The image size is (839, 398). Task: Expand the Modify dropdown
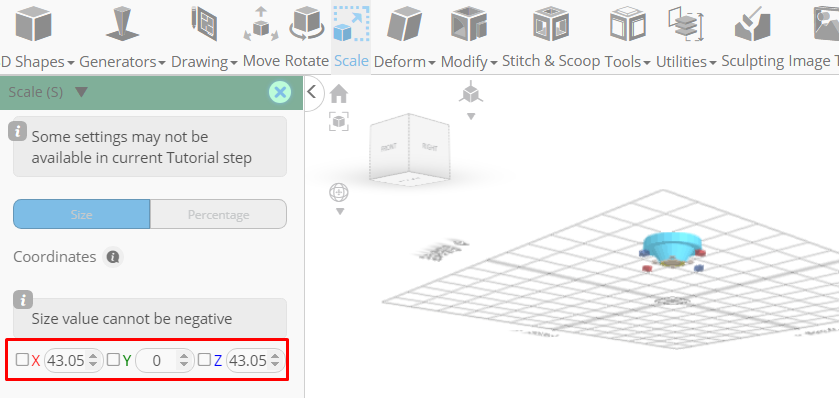493,63
